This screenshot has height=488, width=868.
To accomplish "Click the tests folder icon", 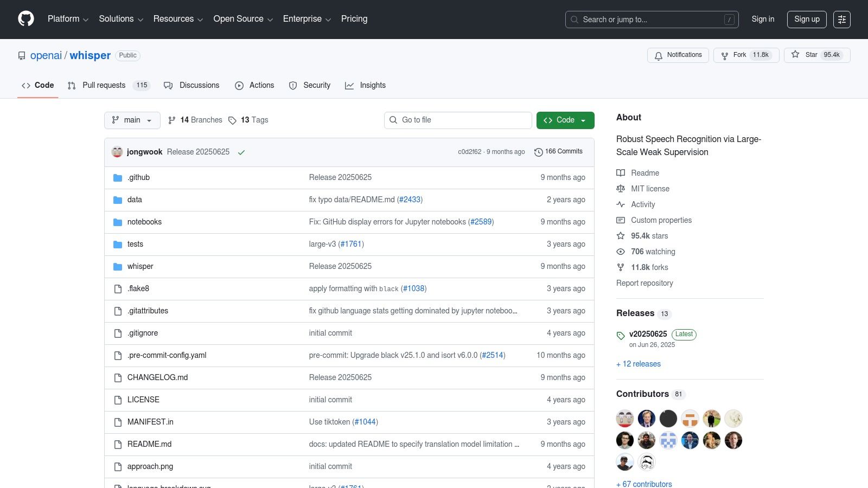I will tap(118, 245).
